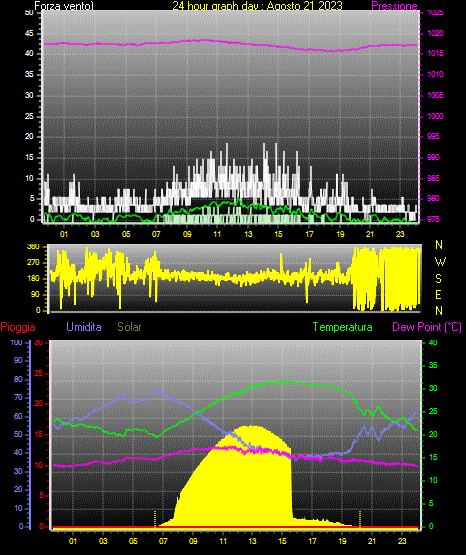Click the 270 degree axis label
This screenshot has height=555, width=466.
coord(33,263)
